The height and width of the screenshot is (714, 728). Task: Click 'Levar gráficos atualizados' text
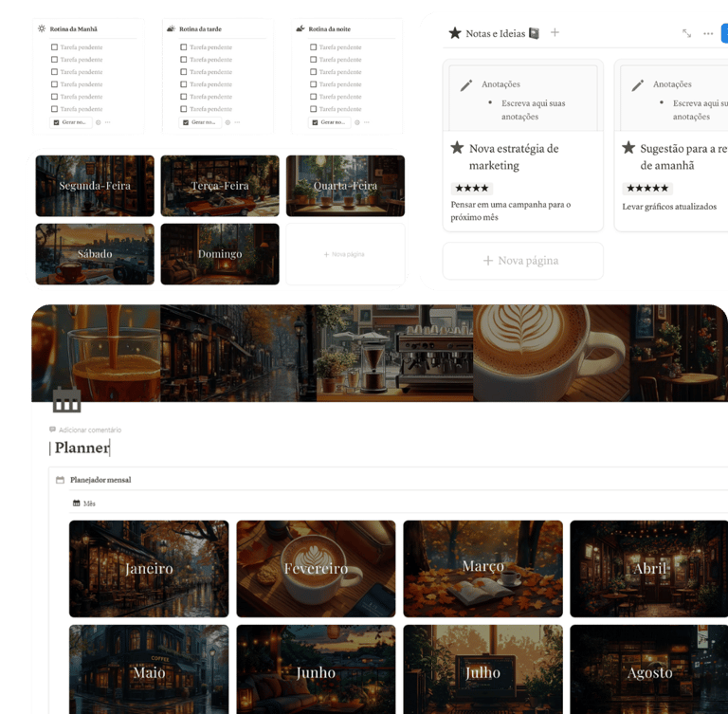(669, 207)
